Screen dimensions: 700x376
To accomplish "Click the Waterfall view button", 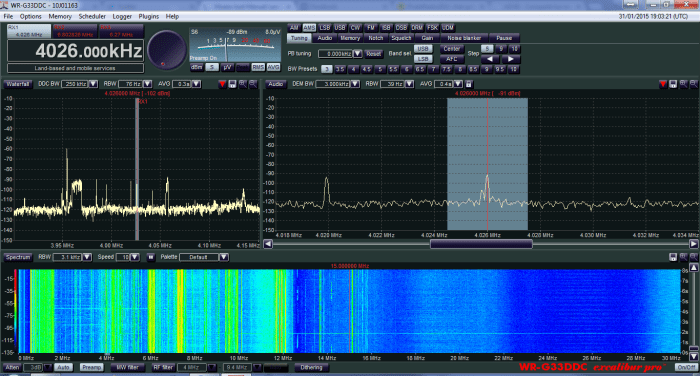I will click(18, 84).
